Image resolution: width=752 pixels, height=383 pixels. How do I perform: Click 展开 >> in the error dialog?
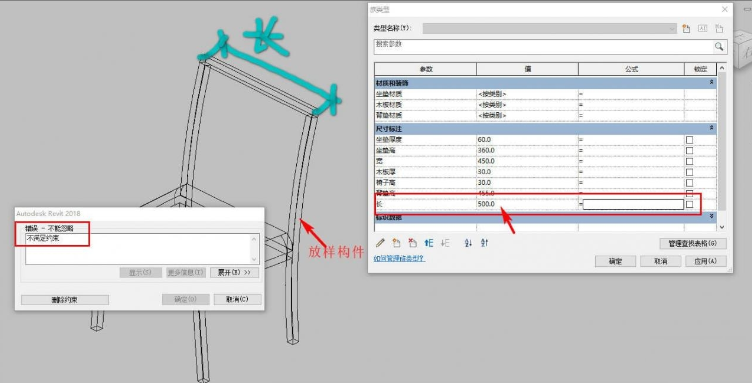pos(235,272)
